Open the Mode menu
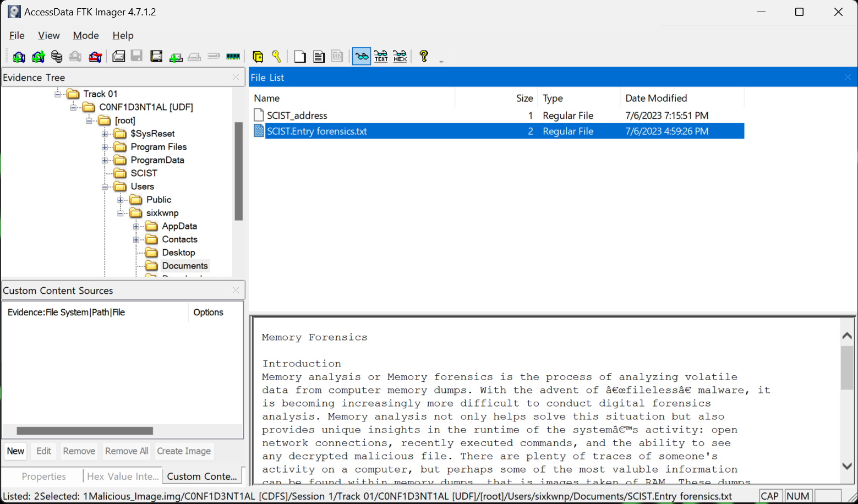Viewport: 858px width, 504px height. pyautogui.click(x=86, y=35)
